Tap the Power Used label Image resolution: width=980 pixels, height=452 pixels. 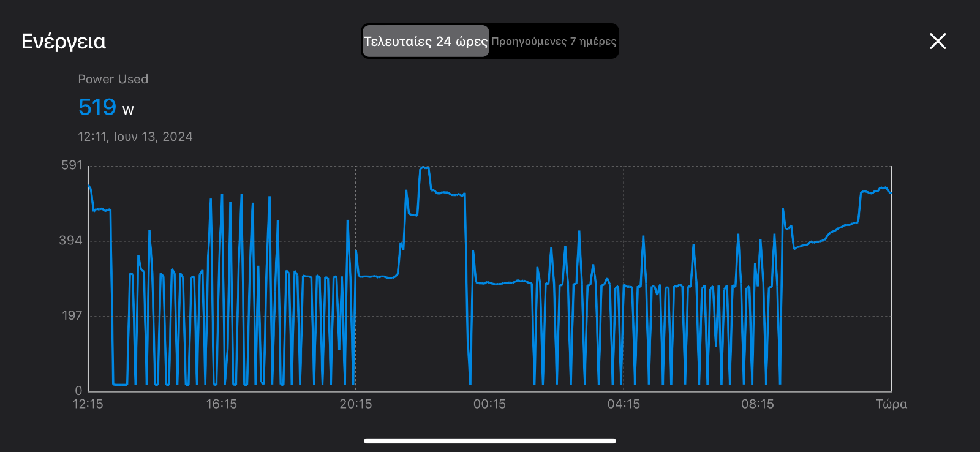113,79
